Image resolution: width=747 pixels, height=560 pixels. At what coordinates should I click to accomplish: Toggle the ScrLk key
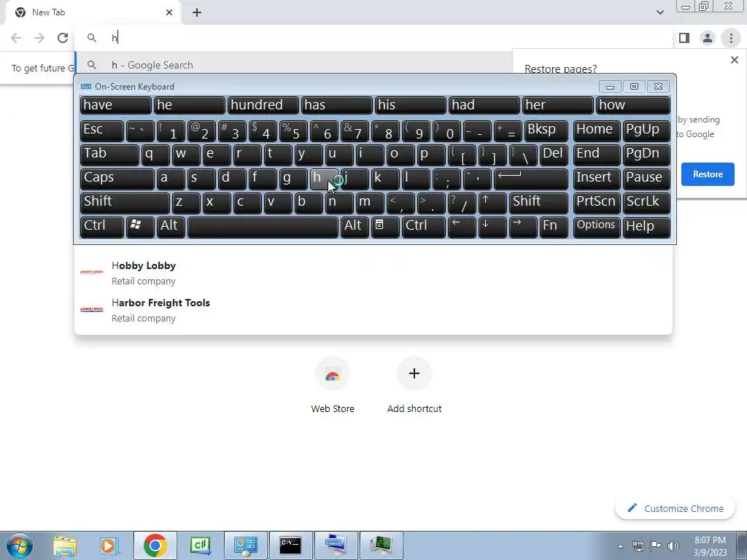click(646, 203)
